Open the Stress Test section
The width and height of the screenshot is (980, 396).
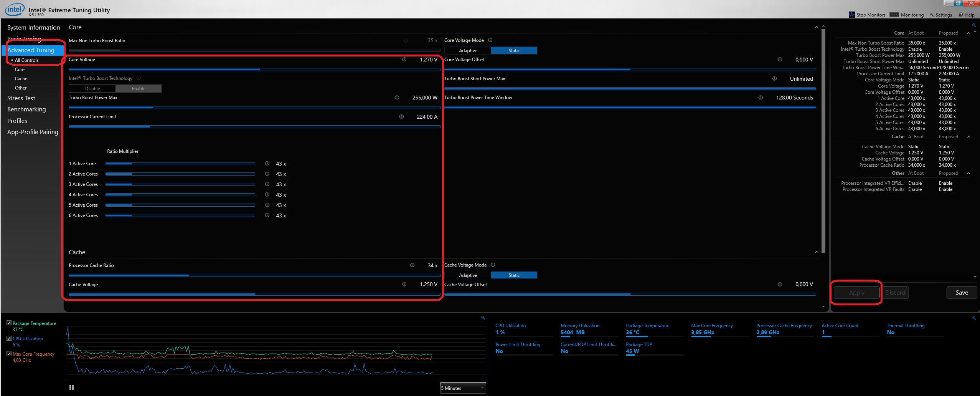21,98
